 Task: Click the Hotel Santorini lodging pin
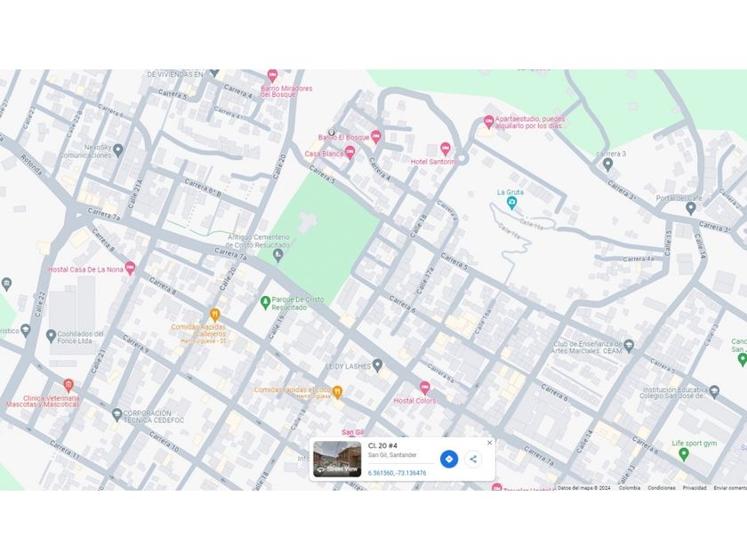point(446,149)
